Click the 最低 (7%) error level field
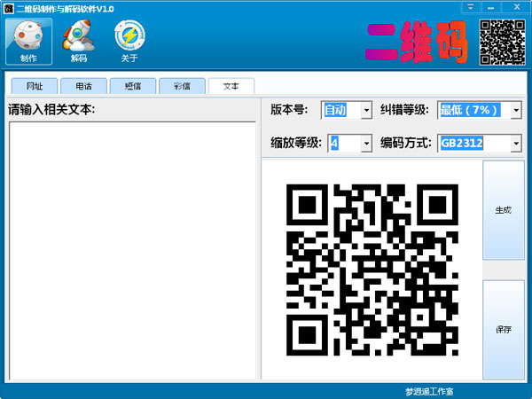 point(474,110)
